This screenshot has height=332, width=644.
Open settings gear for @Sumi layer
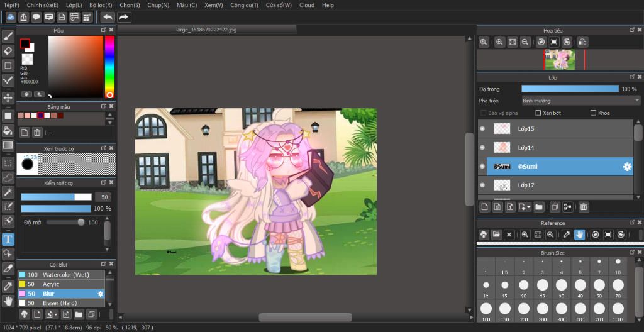pos(627,167)
